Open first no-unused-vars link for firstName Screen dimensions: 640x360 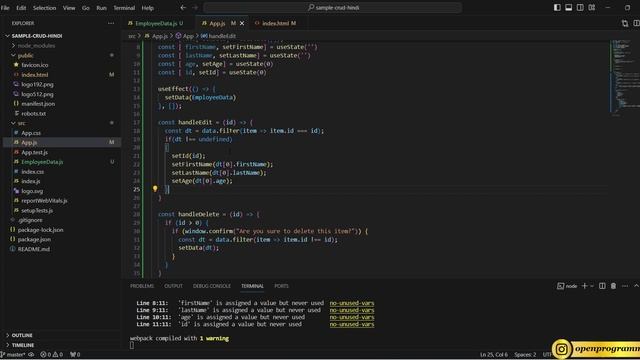tap(352, 303)
